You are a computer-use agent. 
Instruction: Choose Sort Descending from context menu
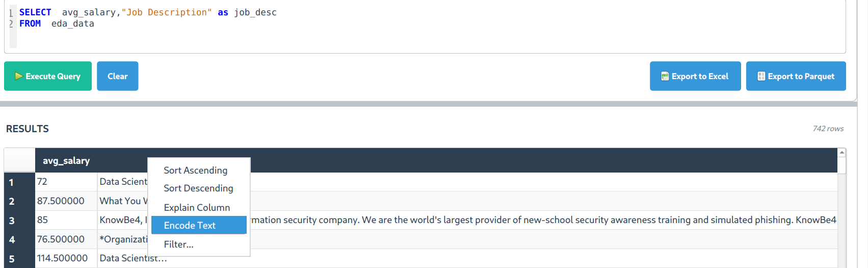point(198,188)
